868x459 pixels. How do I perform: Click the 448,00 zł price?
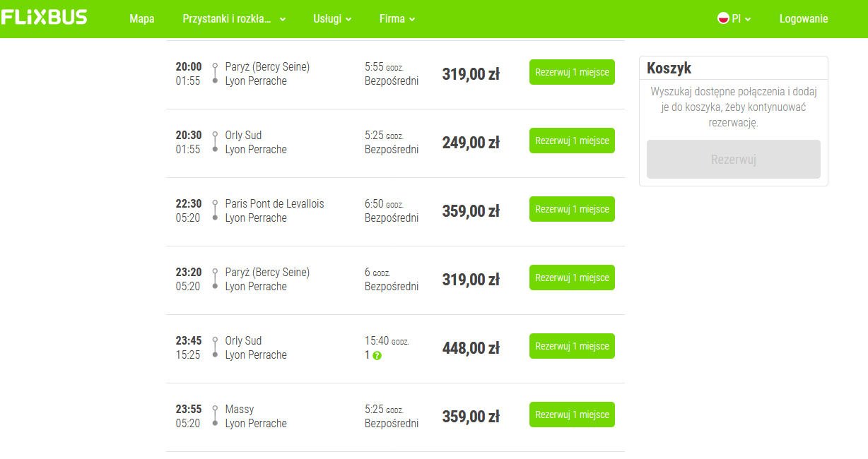click(471, 348)
